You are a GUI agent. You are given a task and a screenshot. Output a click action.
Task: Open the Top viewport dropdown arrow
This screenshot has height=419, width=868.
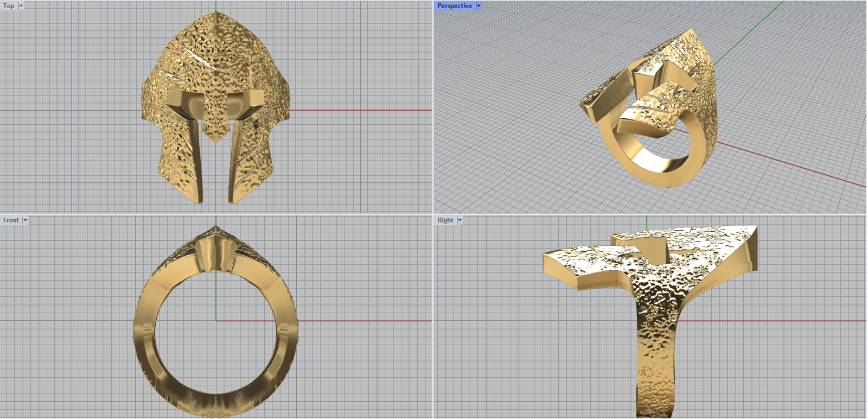[x=21, y=6]
